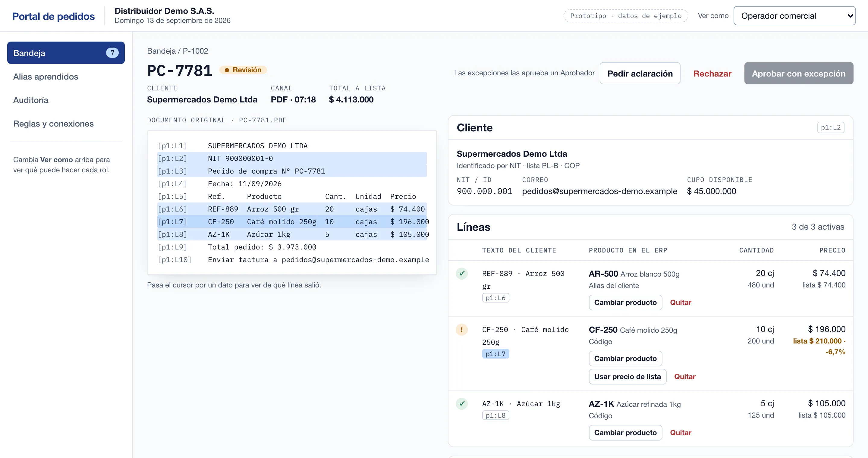Click the Revisión status badge

[243, 70]
